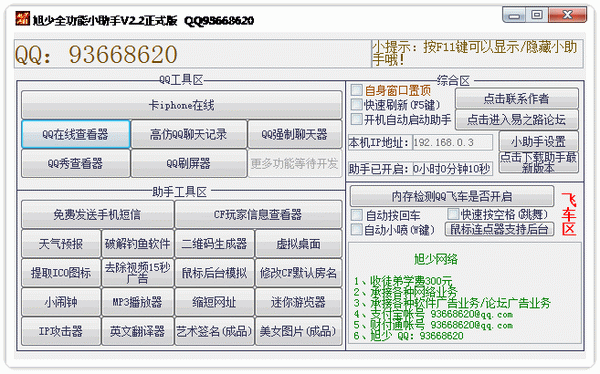Open 二维码生成器 tool
The width and height of the screenshot is (600, 374).
point(214,244)
